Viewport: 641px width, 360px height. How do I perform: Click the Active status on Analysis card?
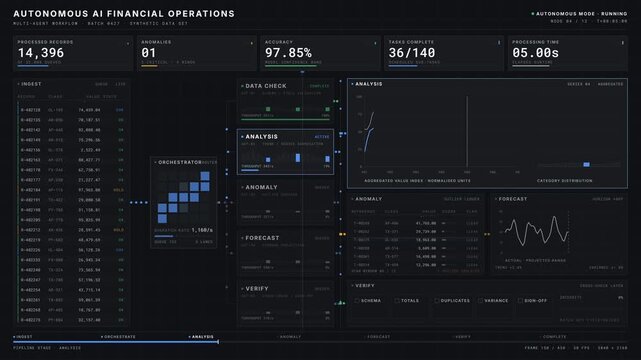click(322, 137)
